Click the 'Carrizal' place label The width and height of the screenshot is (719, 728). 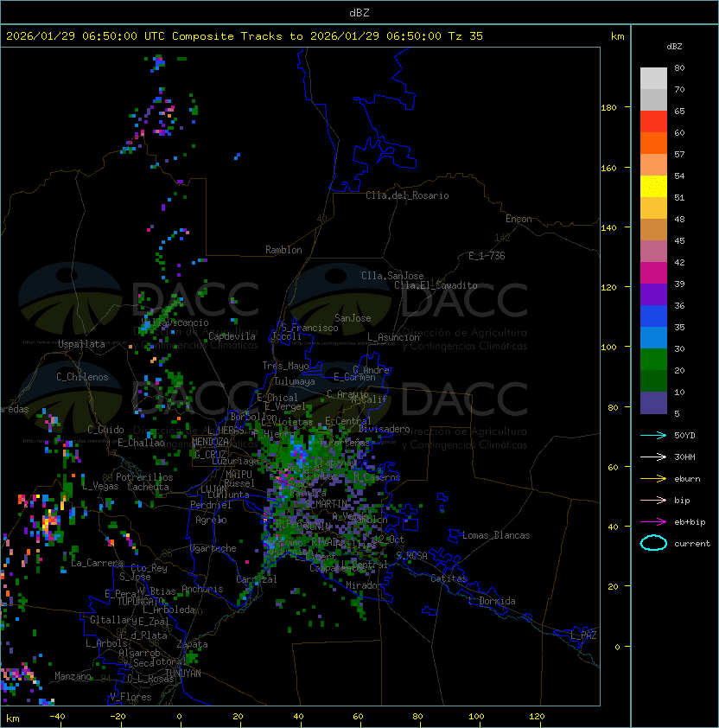point(257,579)
